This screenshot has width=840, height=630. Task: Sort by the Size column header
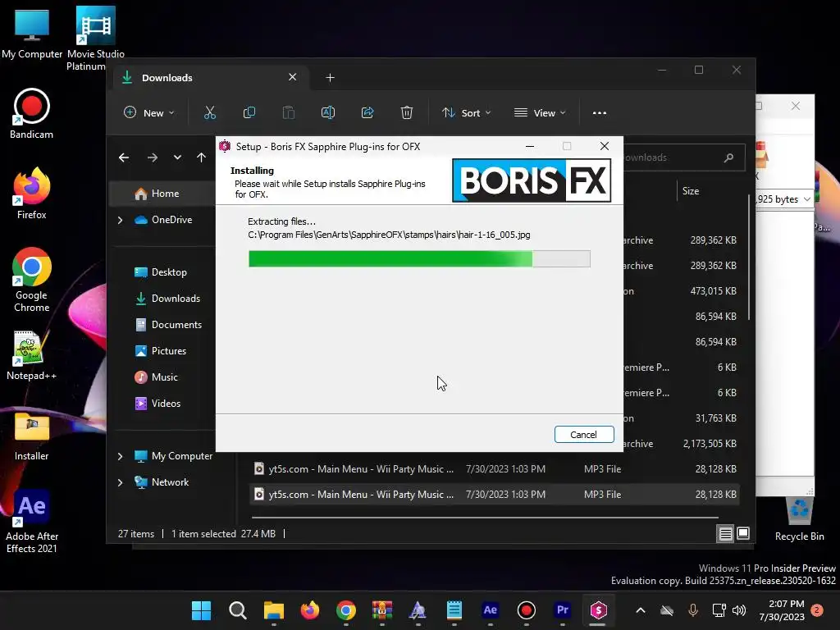point(691,190)
